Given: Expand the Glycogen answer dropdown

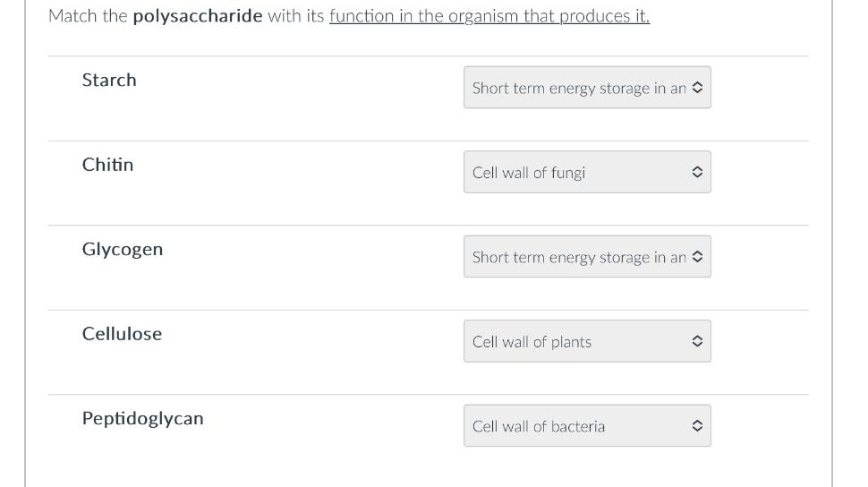Looking at the screenshot, I should click(x=587, y=257).
